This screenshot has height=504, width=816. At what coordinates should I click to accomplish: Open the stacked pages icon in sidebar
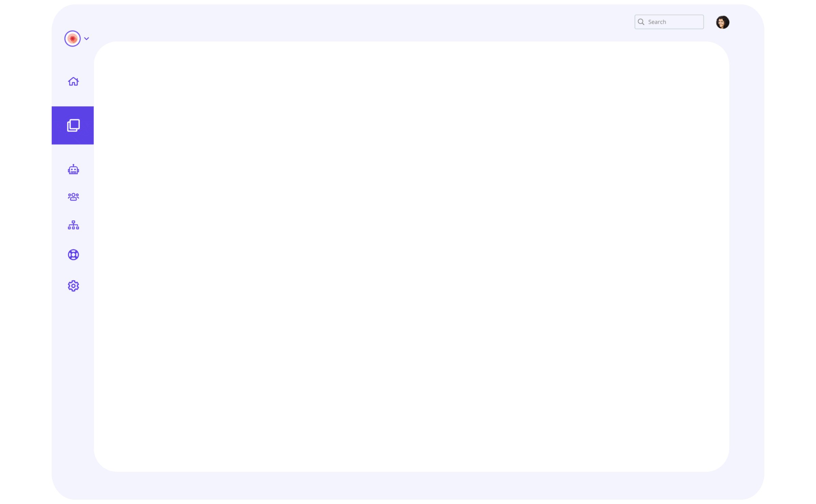tap(73, 125)
